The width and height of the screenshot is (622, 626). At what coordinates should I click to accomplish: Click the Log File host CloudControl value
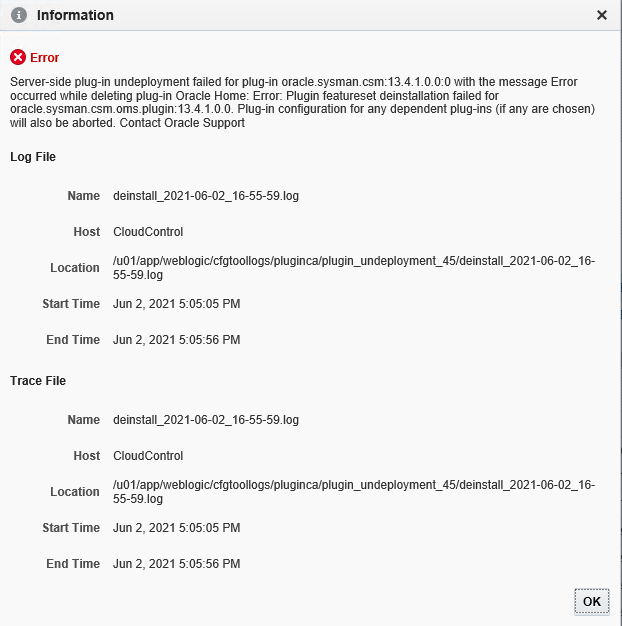[148, 232]
